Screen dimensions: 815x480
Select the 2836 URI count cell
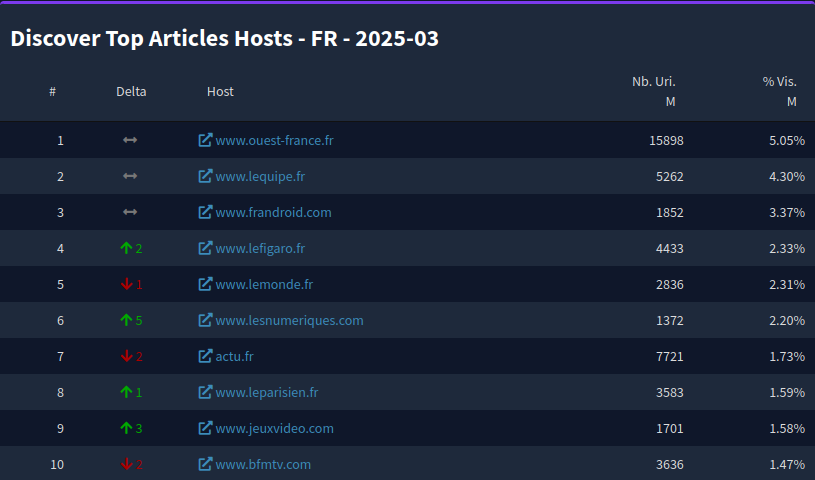(669, 284)
